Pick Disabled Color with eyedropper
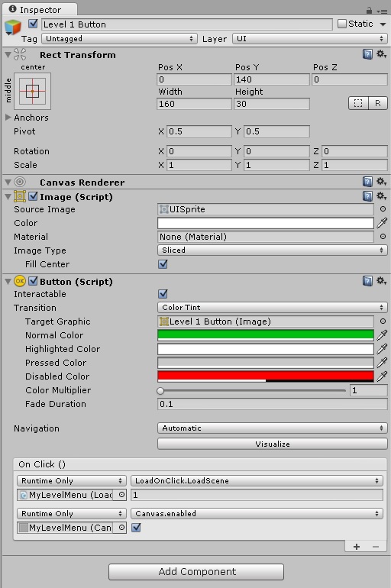This screenshot has width=391, height=588. click(382, 376)
